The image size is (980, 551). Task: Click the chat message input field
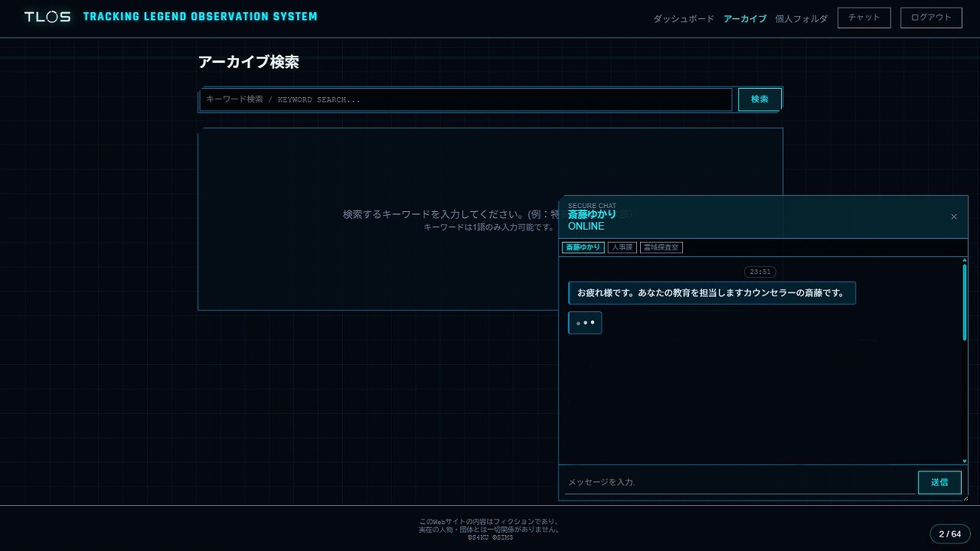click(738, 482)
